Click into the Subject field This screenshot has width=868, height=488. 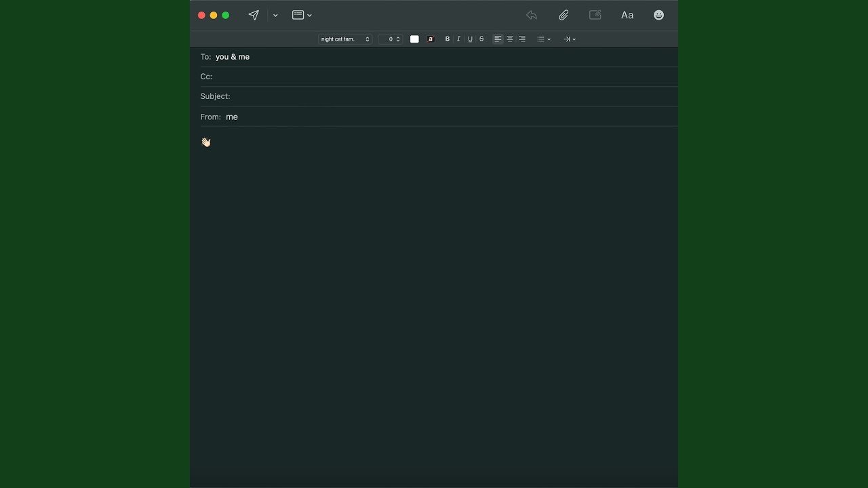[434, 96]
